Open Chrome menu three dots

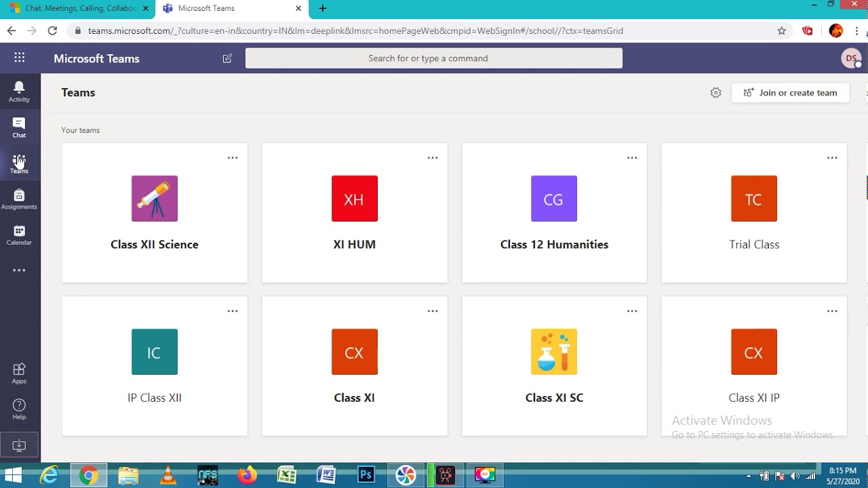coord(859,30)
